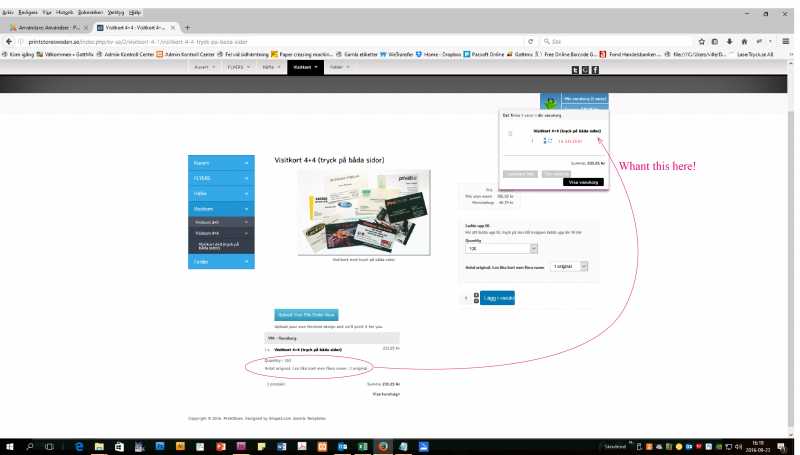Open the Help menu in menu bar
The image size is (800, 455).
click(x=135, y=12)
